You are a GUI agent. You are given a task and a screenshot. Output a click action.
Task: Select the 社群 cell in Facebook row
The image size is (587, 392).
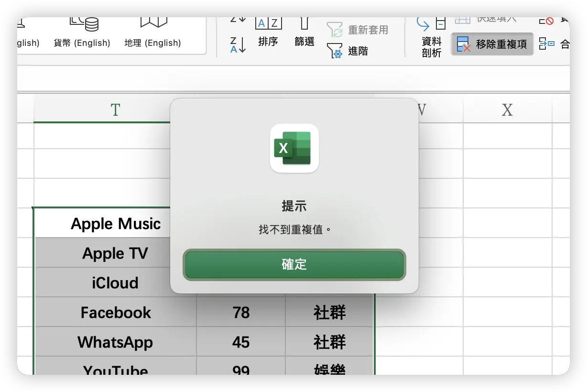coord(329,312)
